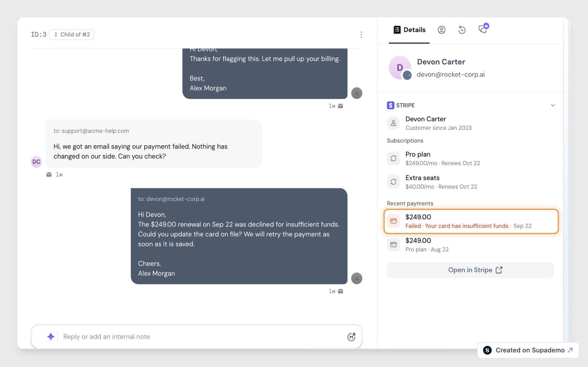Click the DC customer avatar beside the message
588x367 pixels.
(x=36, y=162)
